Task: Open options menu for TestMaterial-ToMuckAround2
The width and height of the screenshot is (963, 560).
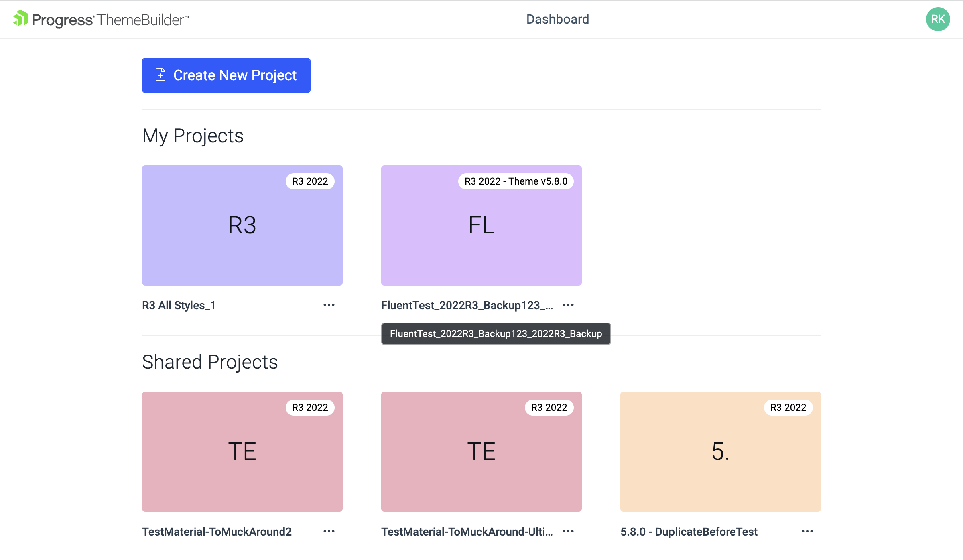Action: pos(329,531)
